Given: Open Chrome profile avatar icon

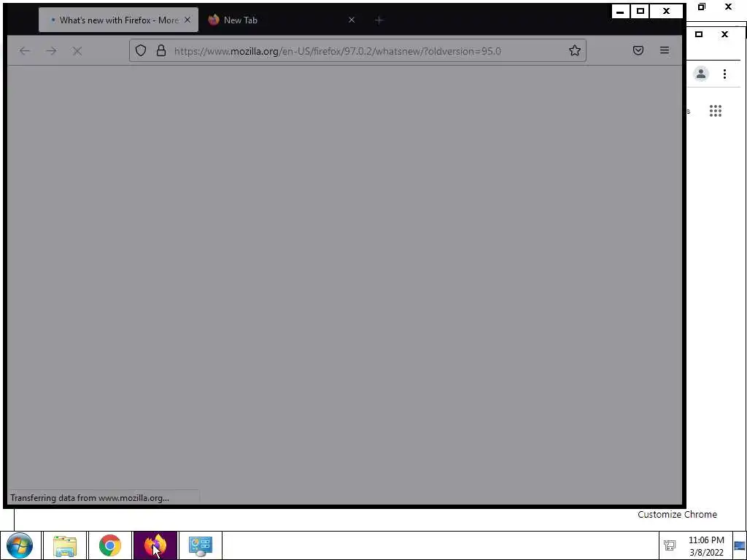Looking at the screenshot, I should (701, 74).
